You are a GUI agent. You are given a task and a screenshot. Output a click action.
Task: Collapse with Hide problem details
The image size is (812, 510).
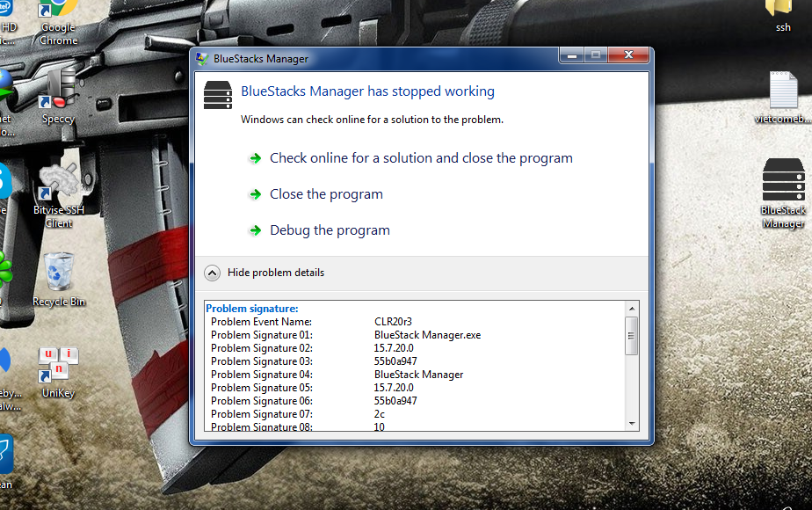click(265, 273)
